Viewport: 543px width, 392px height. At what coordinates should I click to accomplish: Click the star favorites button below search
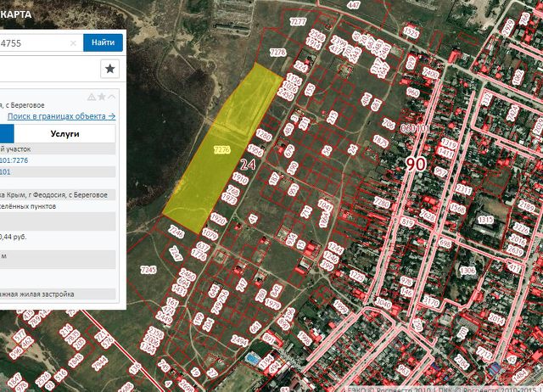(x=110, y=69)
